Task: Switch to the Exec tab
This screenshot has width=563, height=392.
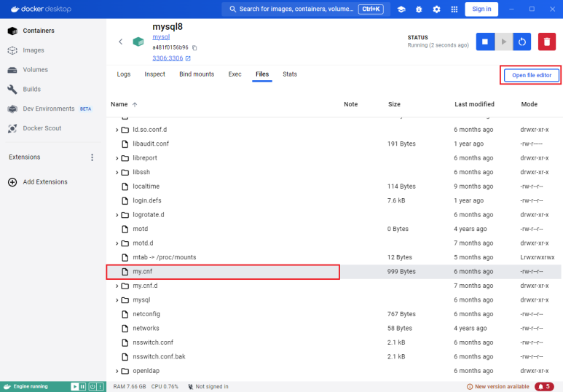Action: (235, 74)
